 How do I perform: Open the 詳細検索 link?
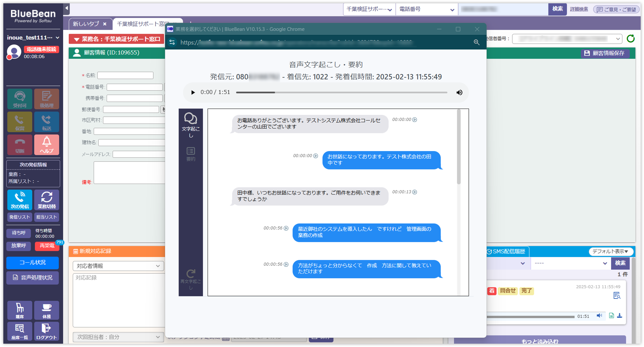[x=579, y=10]
